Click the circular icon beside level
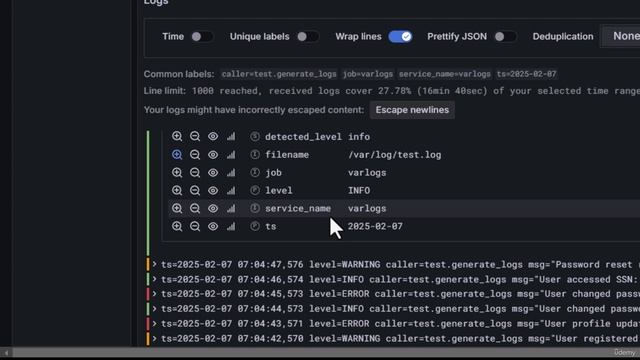Viewport: 640px width, 360px height. [x=255, y=190]
